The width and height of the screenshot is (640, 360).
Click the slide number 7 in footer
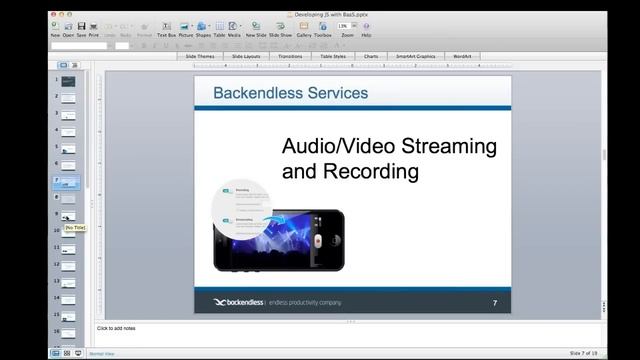[x=495, y=303]
